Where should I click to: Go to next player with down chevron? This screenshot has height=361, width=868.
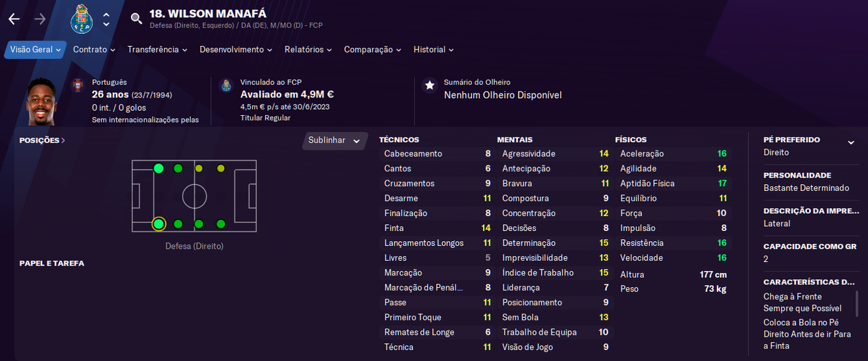click(106, 24)
